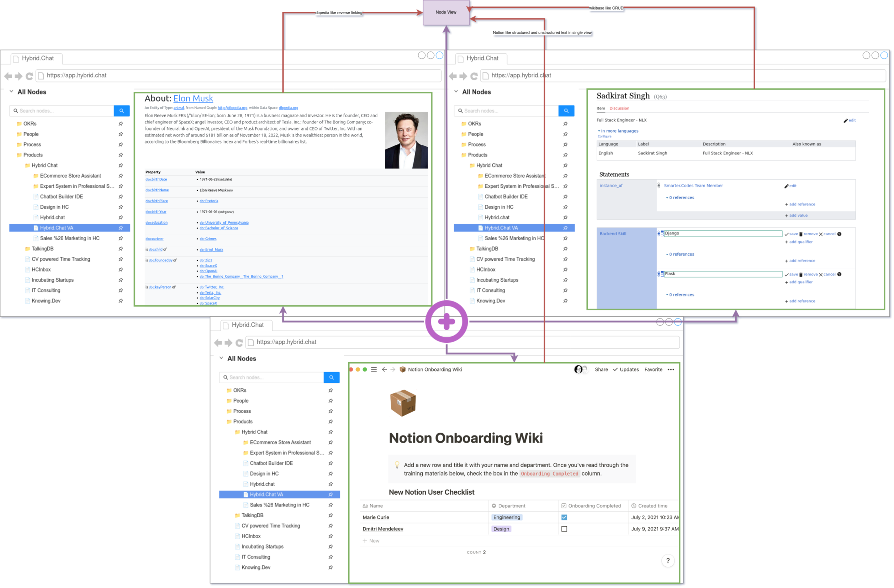Screen dimensions: 894x588
Task: Click the Notion wiki package emoji icon
Action: click(403, 403)
